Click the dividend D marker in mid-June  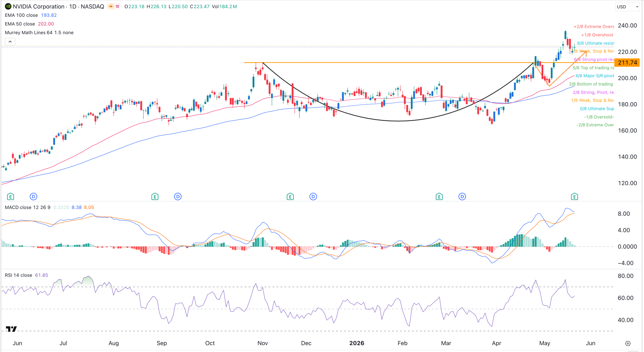[33, 196]
